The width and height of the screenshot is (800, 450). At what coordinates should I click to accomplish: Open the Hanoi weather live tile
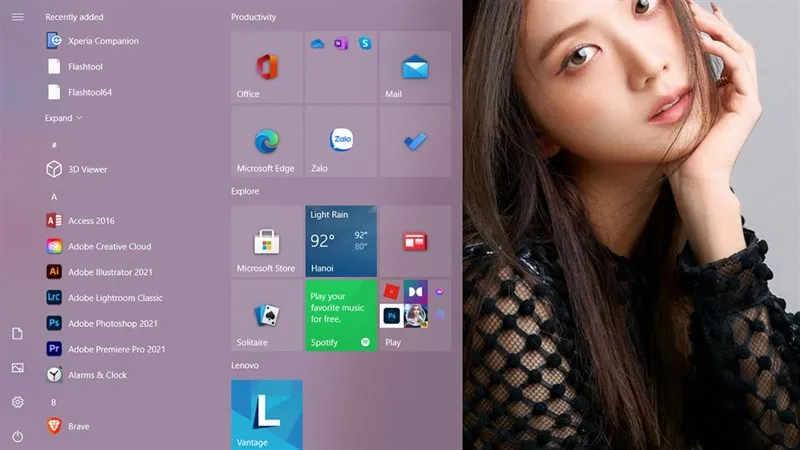tap(341, 241)
